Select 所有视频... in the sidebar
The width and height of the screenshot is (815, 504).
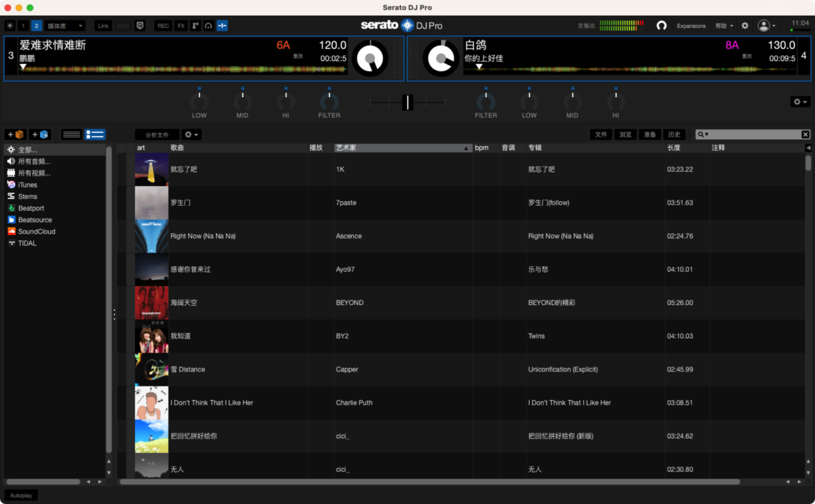point(55,173)
